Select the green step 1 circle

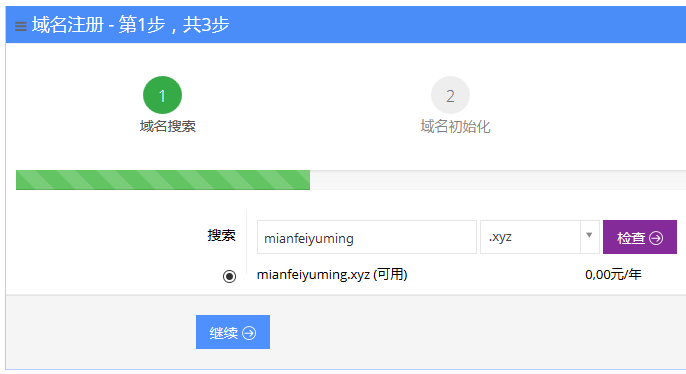point(162,95)
